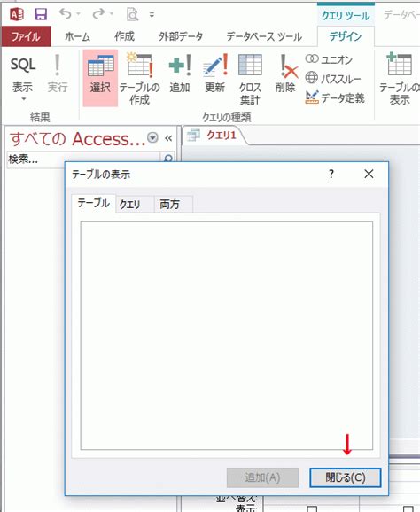Expand the quick access toolbar customize arrow
420x512 pixels.
pos(152,15)
